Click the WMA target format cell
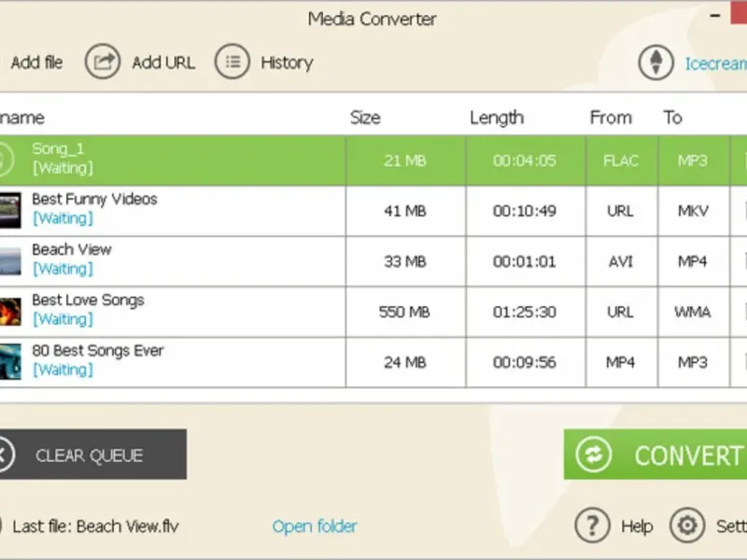This screenshot has width=747, height=560. coord(693,312)
